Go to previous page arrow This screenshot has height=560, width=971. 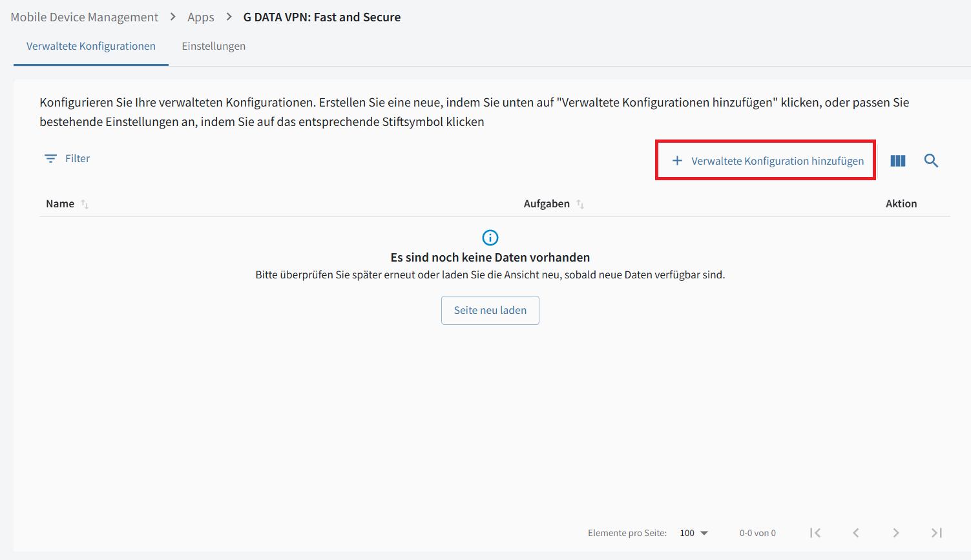[x=856, y=533]
